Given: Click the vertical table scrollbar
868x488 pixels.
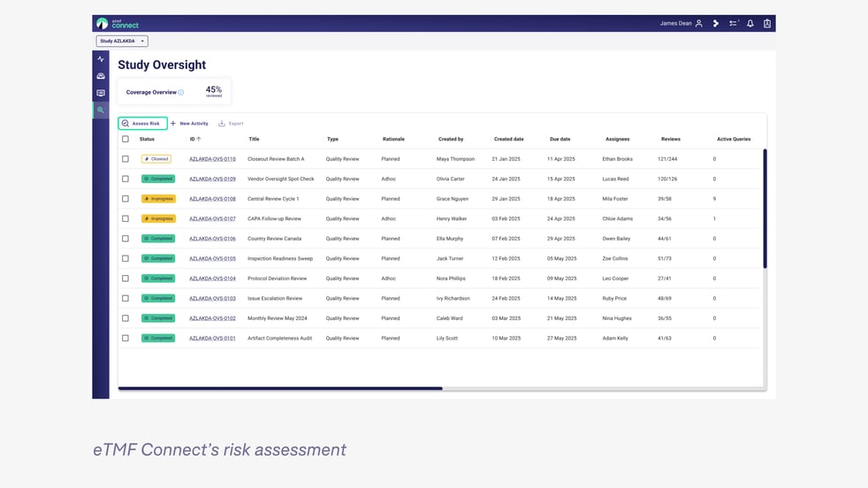Looking at the screenshot, I should pos(765,209).
